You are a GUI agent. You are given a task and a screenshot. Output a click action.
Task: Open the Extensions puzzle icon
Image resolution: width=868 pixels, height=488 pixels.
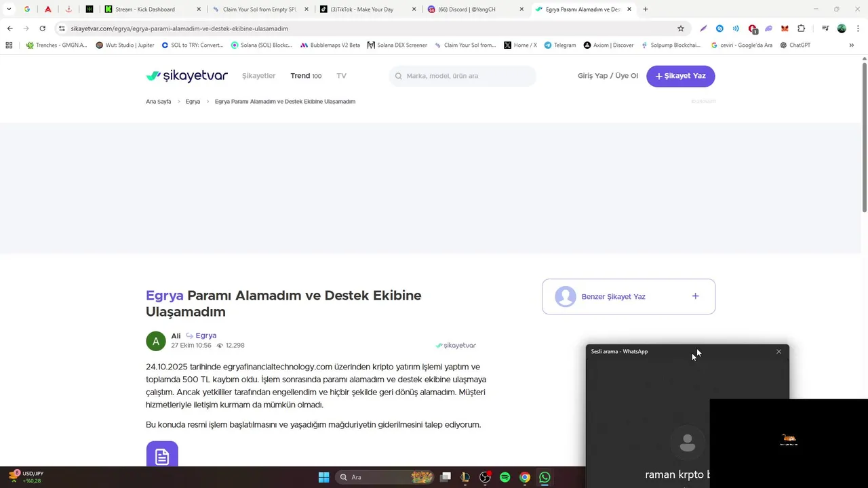coord(802,28)
